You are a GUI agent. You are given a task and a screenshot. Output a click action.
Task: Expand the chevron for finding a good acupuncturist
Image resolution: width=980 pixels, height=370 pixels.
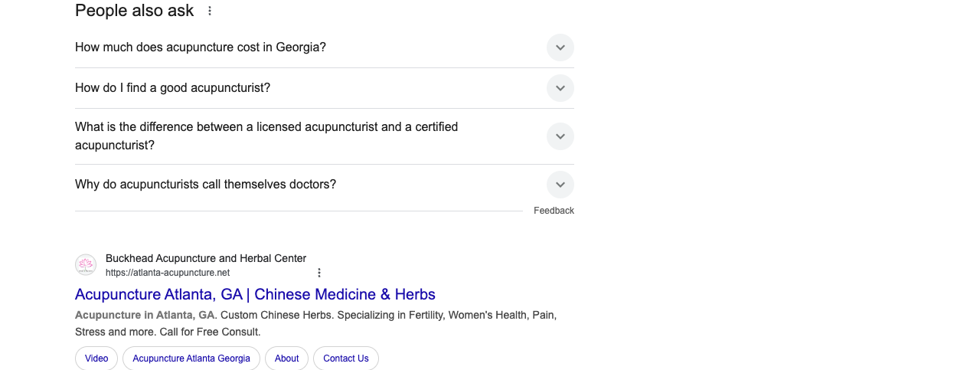[x=560, y=88]
